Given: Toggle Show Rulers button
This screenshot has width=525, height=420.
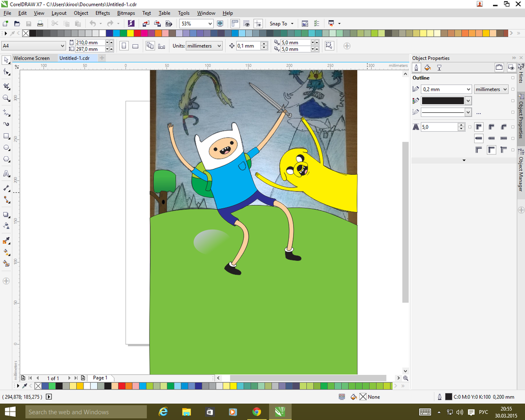Looking at the screenshot, I should pyautogui.click(x=235, y=24).
